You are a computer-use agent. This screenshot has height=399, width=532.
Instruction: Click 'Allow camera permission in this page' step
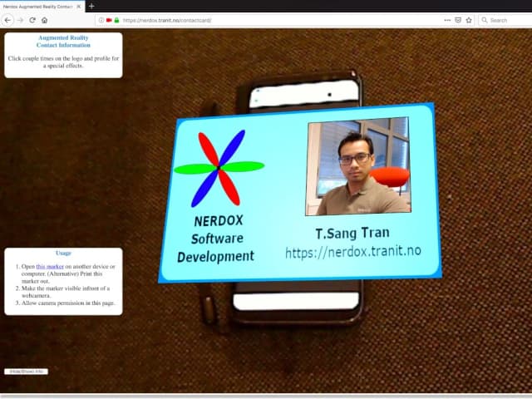(x=68, y=303)
